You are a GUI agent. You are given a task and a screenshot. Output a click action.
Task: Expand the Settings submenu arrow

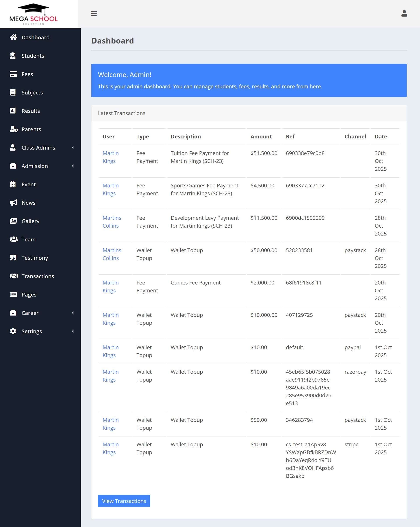click(x=73, y=331)
